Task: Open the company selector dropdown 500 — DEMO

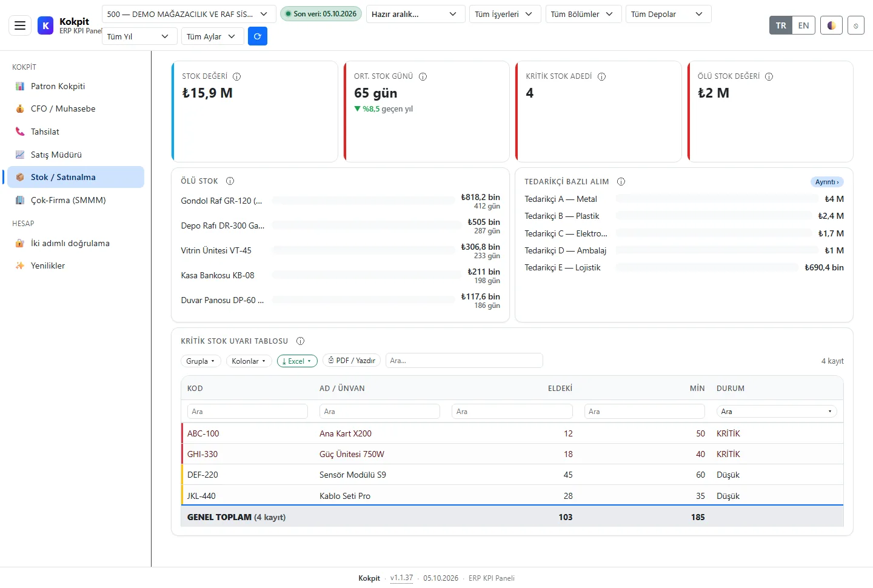Action: click(x=189, y=14)
